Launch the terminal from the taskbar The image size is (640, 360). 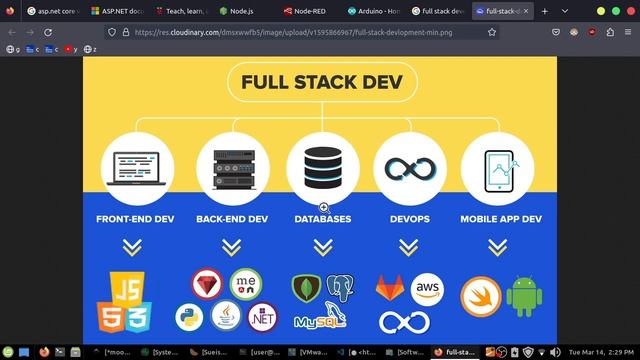pyautogui.click(x=60, y=352)
